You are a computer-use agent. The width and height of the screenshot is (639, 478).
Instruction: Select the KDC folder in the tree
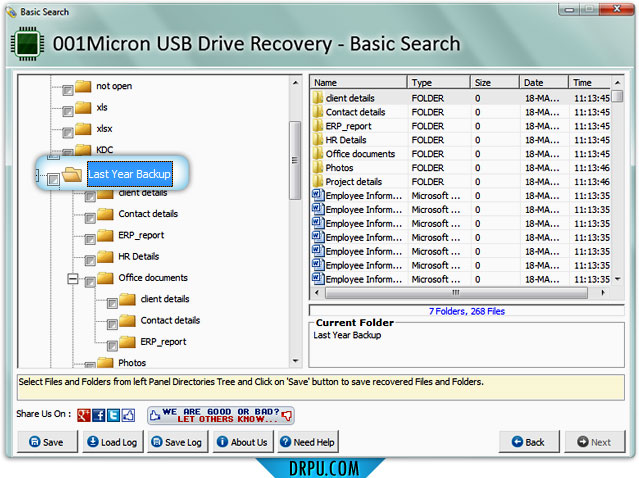(x=105, y=150)
